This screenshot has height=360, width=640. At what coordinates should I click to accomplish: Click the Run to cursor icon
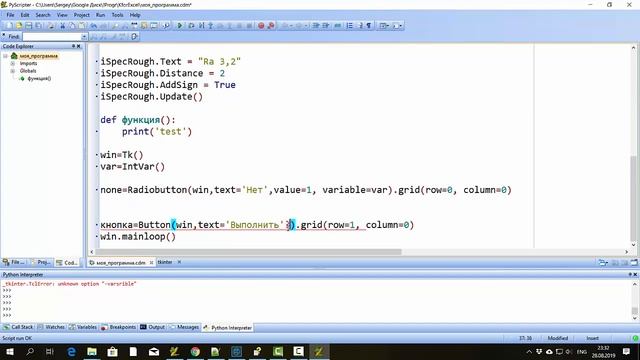click(x=201, y=26)
